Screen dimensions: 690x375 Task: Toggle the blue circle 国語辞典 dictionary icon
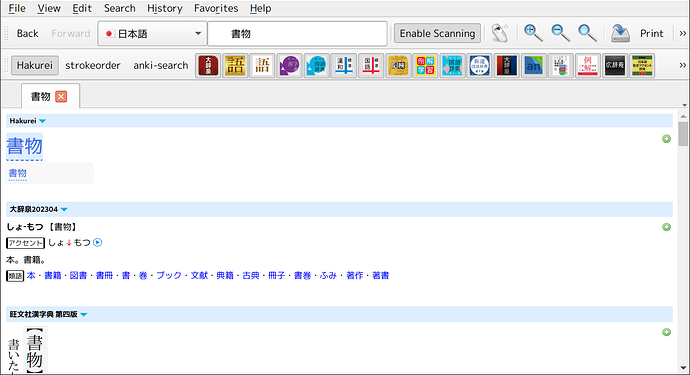[x=316, y=66]
